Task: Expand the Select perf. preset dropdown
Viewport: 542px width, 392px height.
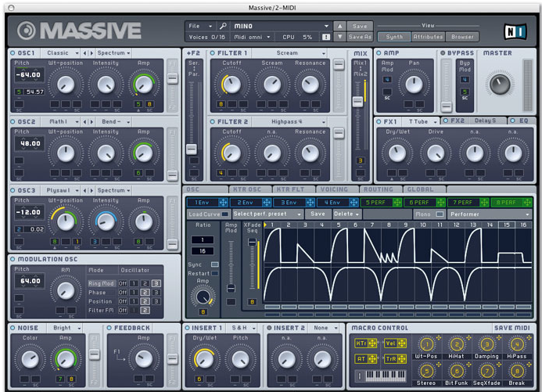Action: coord(267,214)
